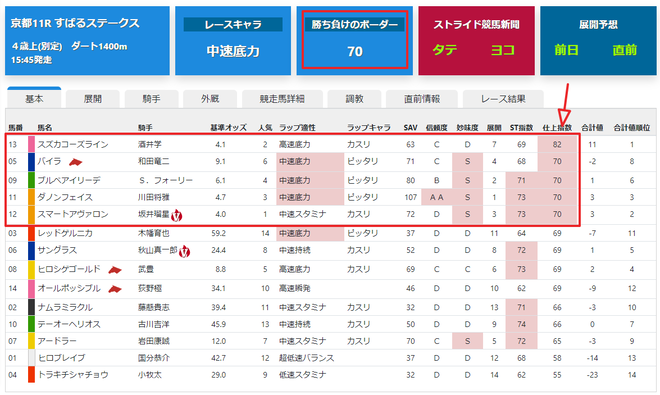The image size is (660, 395).
Task: Open the 直前情報 tab
Action: point(422,99)
